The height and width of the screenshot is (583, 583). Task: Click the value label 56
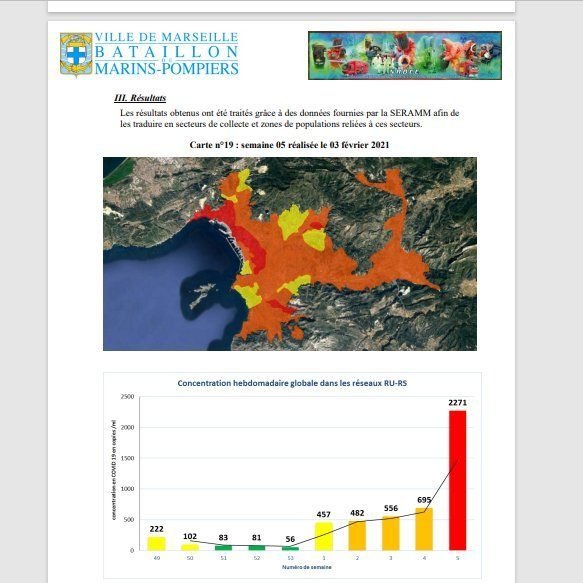tap(290, 539)
